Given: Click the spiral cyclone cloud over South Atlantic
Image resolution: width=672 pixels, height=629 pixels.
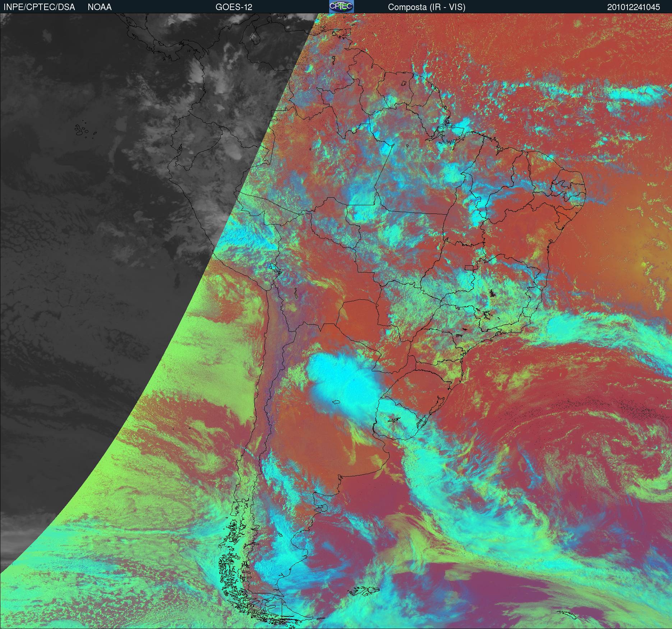Looking at the screenshot, I should [x=575, y=449].
